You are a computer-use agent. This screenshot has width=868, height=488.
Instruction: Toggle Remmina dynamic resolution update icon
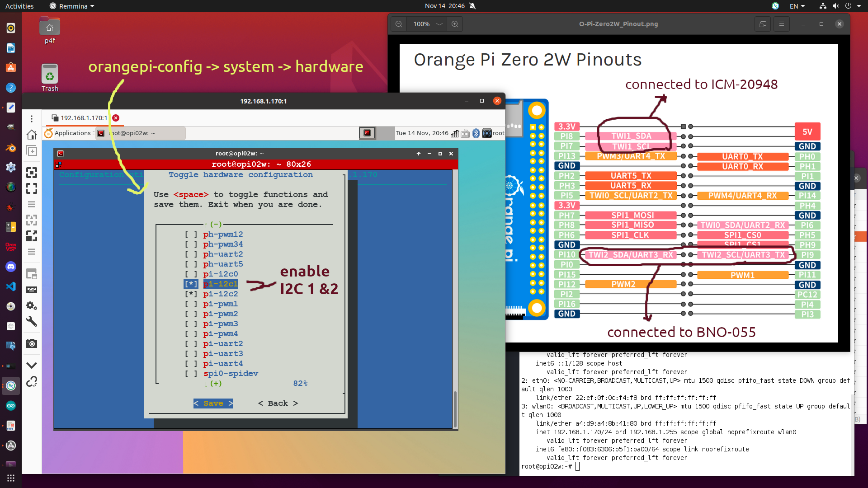tap(32, 220)
